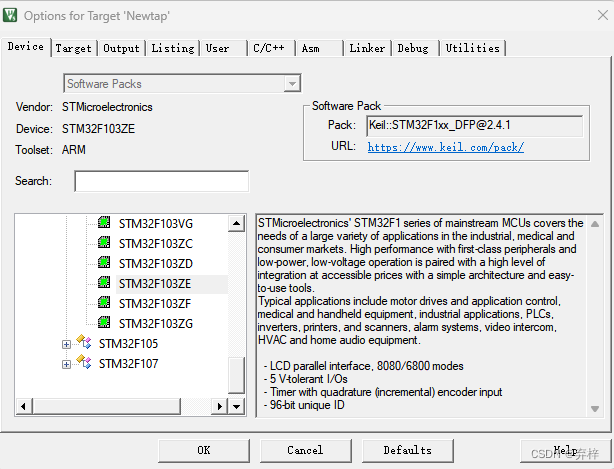Click the STM32F103ZC chip icon
The width and height of the screenshot is (614, 469).
click(x=104, y=242)
